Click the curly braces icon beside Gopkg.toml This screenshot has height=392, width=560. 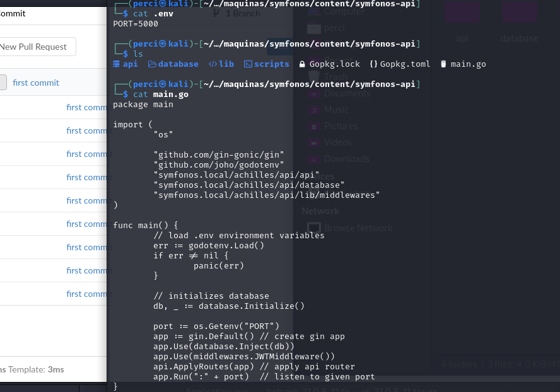tap(373, 64)
